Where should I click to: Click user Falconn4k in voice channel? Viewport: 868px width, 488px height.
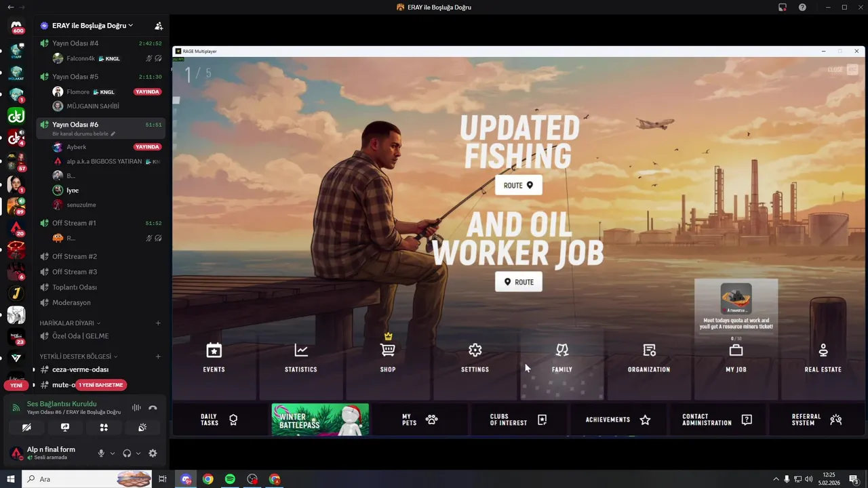(x=108, y=58)
